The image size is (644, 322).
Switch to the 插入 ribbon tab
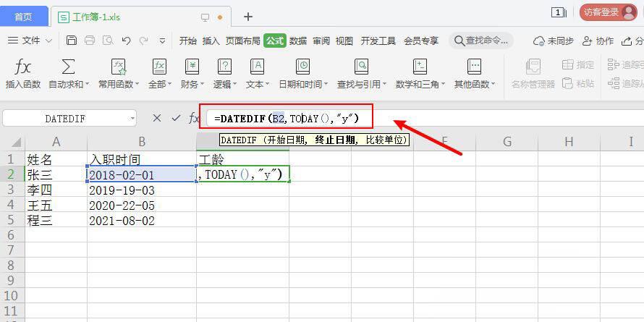[x=211, y=41]
